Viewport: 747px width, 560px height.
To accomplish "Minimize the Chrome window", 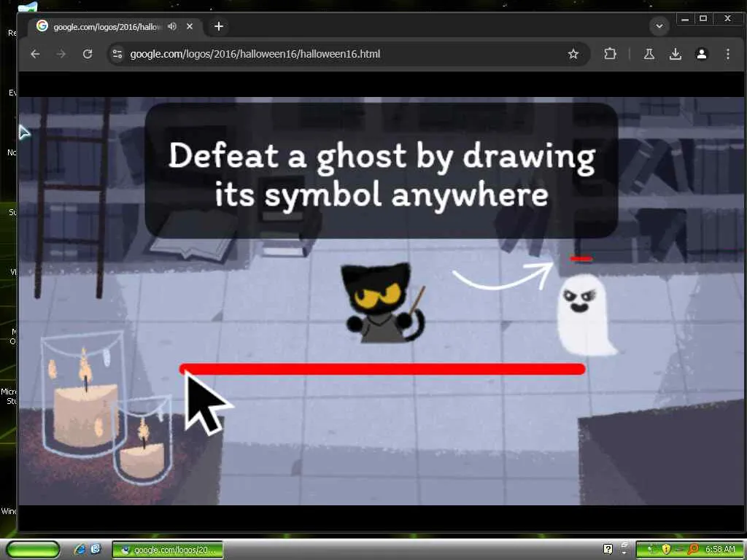I will coord(685,19).
